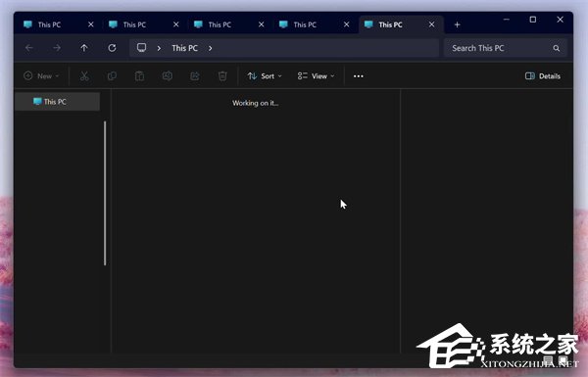The height and width of the screenshot is (377, 588).
Task: Go back with the left arrow
Action: pos(28,48)
